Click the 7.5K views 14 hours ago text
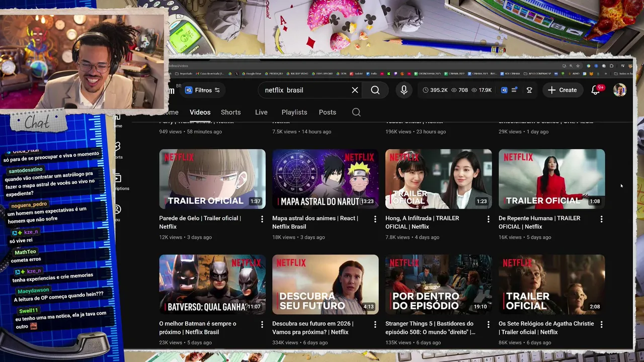 click(x=301, y=132)
